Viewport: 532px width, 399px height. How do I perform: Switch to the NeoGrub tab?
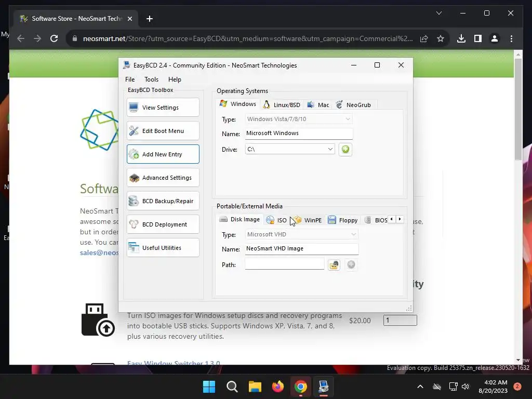pos(353,105)
